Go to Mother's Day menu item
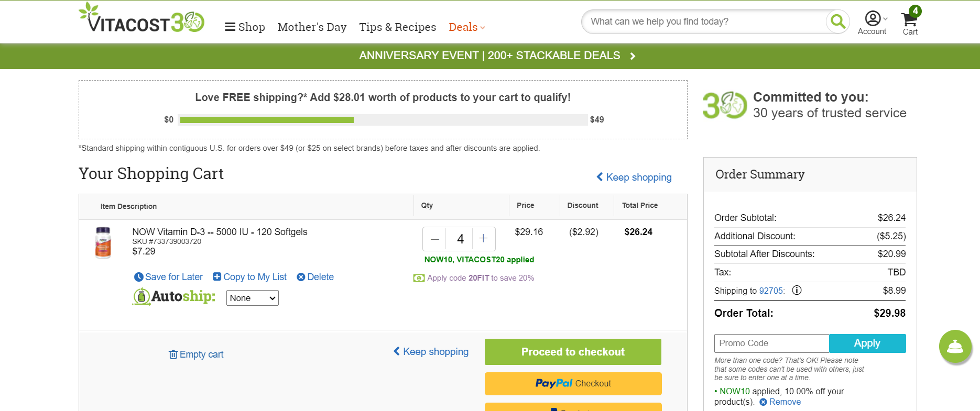 click(312, 27)
